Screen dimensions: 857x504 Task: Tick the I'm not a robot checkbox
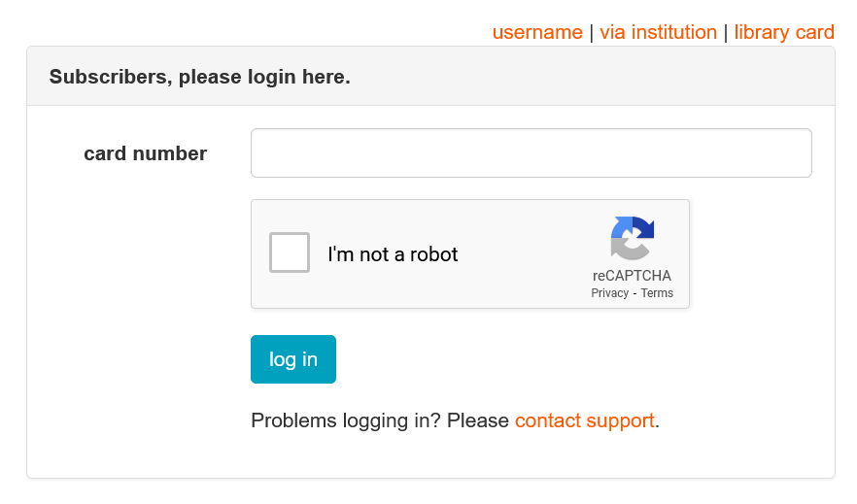coord(290,252)
